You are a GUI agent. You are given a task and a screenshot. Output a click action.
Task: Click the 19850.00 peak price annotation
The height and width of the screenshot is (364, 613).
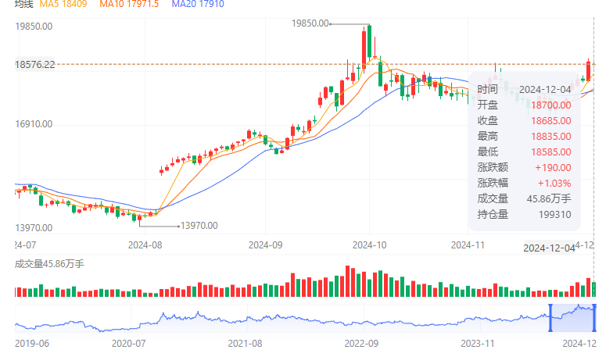310,24
